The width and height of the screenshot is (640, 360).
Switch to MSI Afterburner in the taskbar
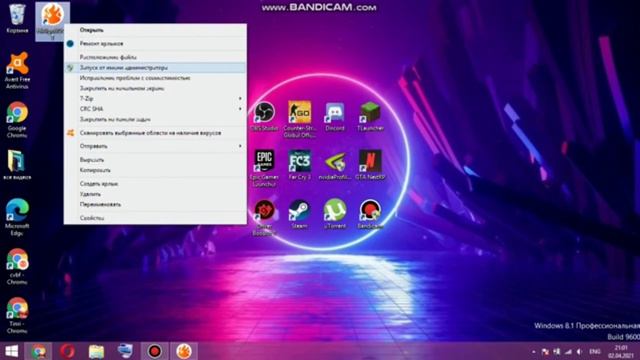pos(184,351)
